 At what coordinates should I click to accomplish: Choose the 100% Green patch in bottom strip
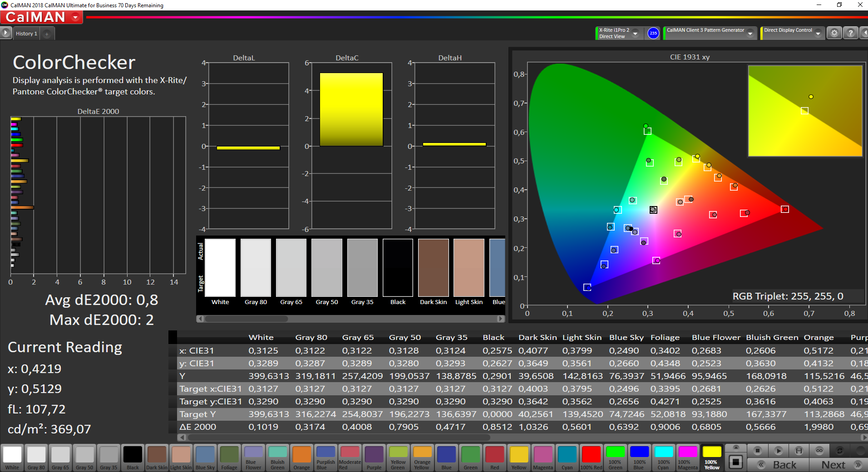(615, 457)
